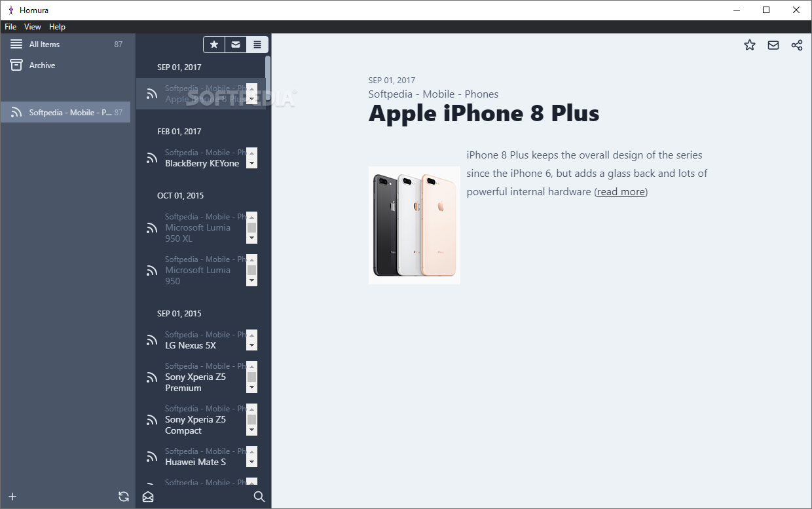This screenshot has height=509, width=812.
Task: Star the current article
Action: [x=750, y=45]
